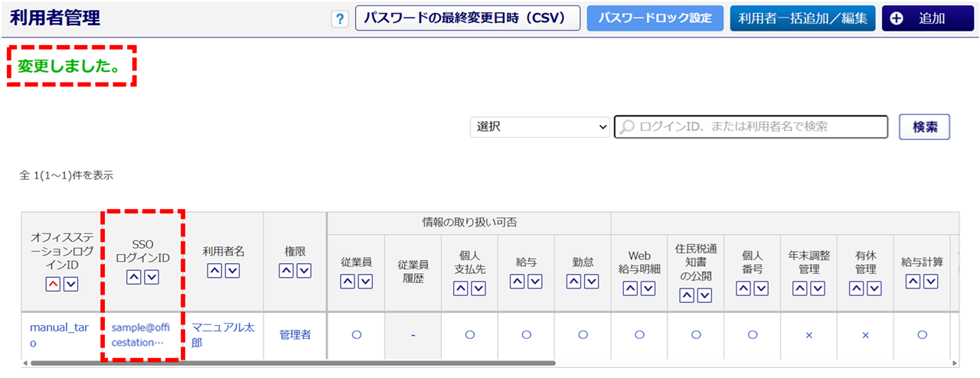The image size is (980, 378).
Task: Sort Office Station login ID ascending
Action: click(x=52, y=284)
